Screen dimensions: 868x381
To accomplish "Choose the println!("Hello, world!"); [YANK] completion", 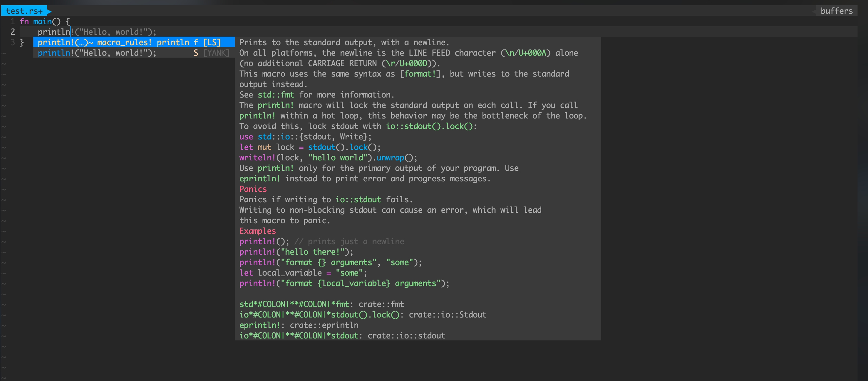I will coord(134,53).
